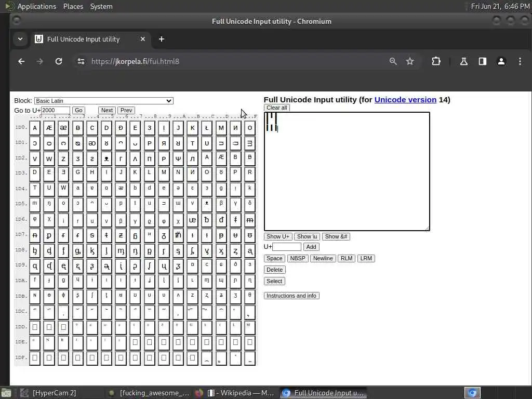Image resolution: width=532 pixels, height=399 pixels.
Task: Click the address bar URL jkorpela.fi/fui.html8
Action: point(135,61)
